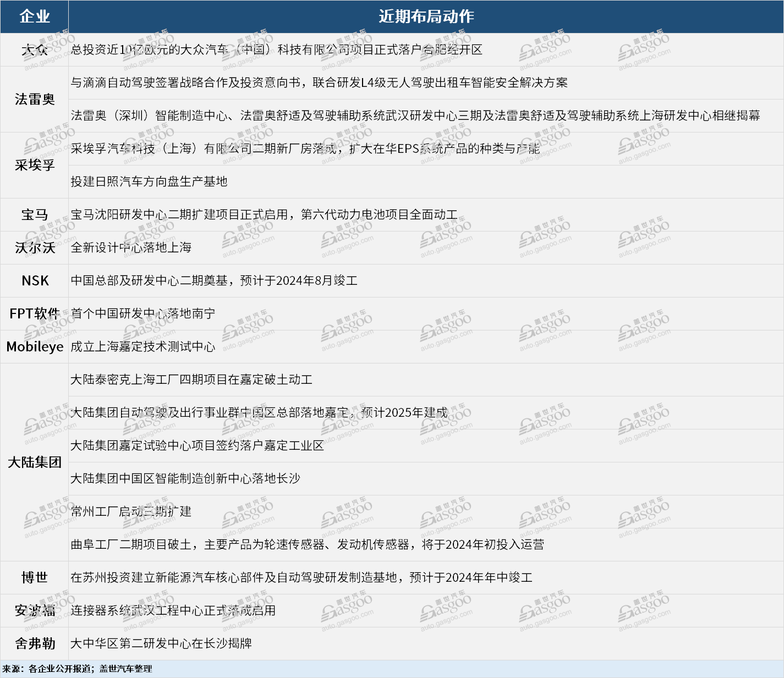The image size is (784, 678).
Task: Click the 采埃孚 二期新厂房落成 EPS row
Action: (x=426, y=149)
